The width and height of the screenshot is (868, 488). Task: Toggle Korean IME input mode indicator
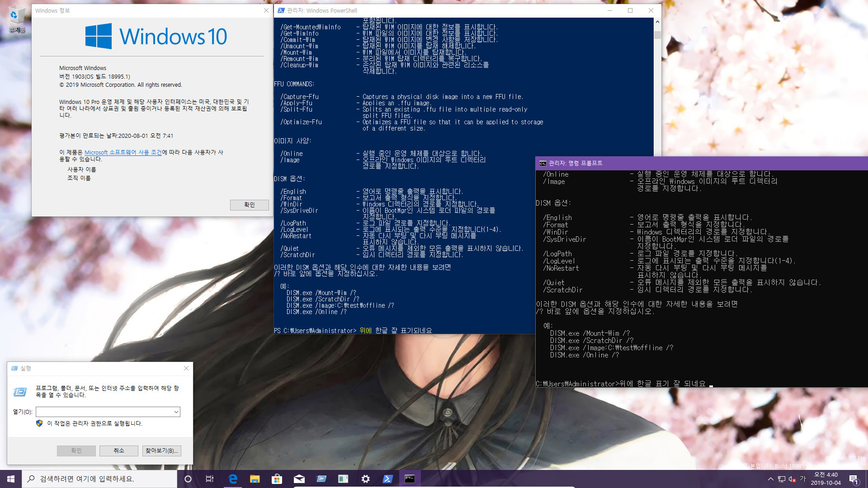803,479
